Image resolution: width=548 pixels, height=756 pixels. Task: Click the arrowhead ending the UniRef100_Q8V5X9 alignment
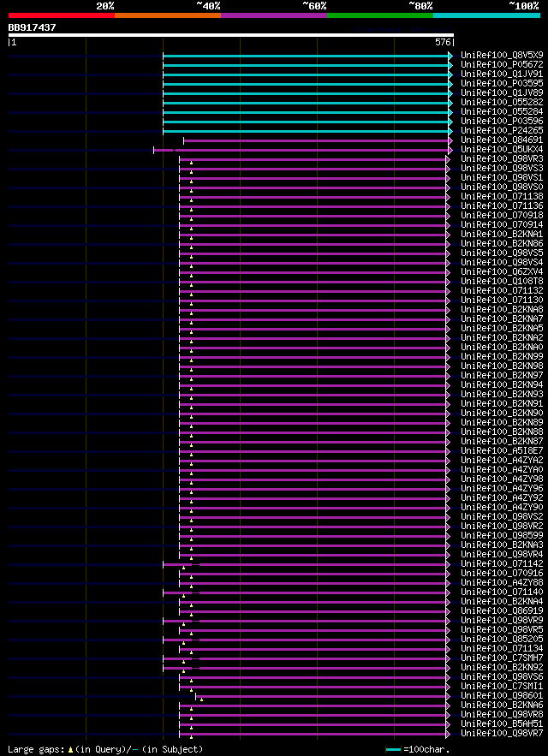pyautogui.click(x=450, y=56)
